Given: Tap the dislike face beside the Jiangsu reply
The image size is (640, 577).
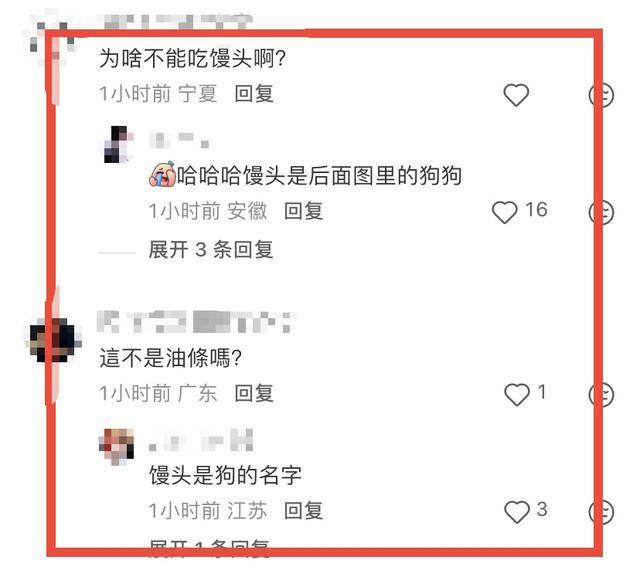Looking at the screenshot, I should [x=602, y=512].
